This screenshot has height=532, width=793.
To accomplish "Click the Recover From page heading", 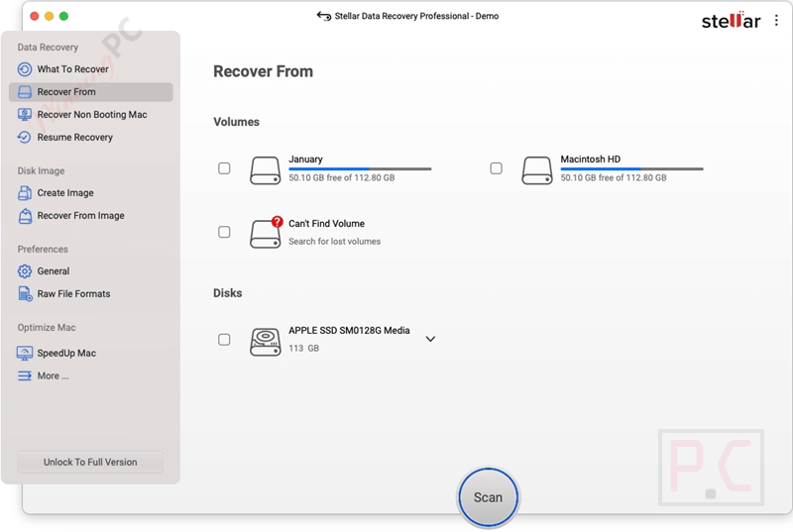I will 263,71.
